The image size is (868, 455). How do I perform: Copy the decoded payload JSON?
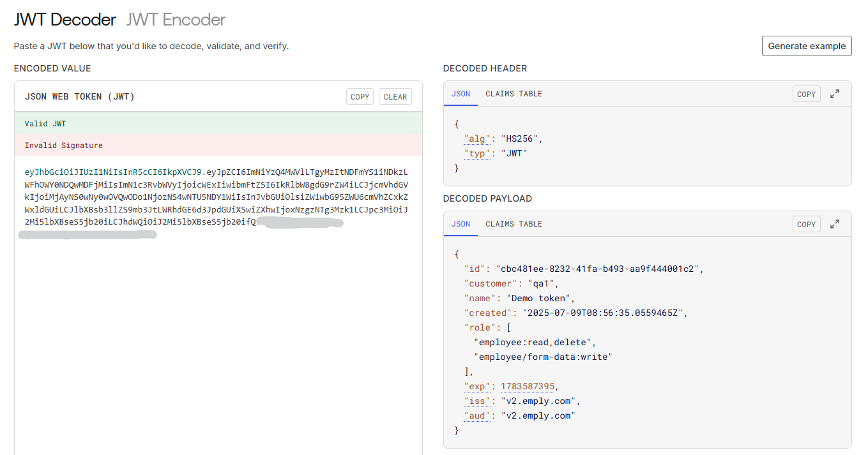(806, 223)
